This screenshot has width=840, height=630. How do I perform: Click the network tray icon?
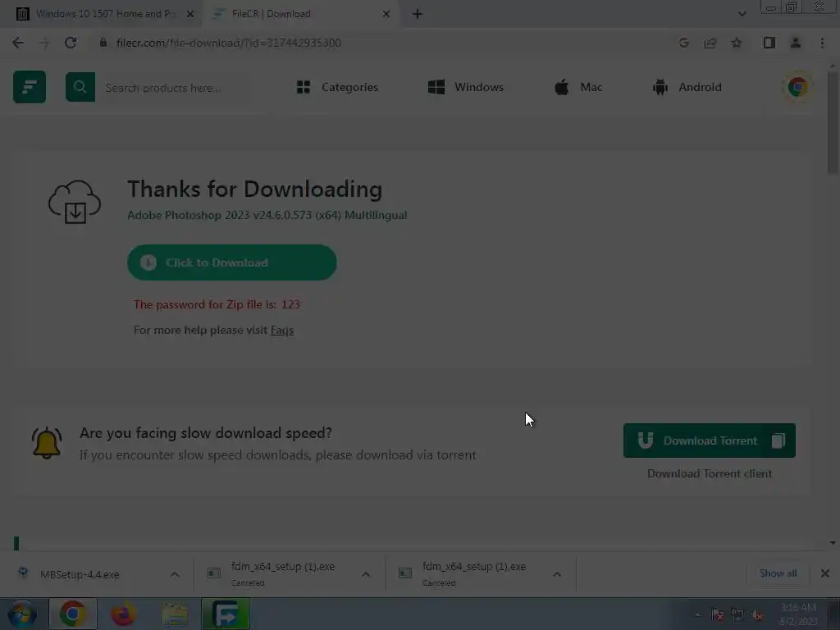737,615
